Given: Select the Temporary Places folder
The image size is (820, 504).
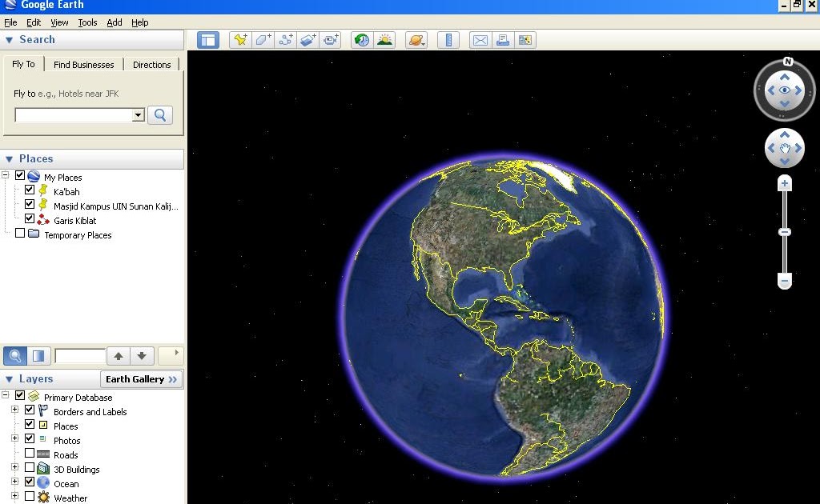Looking at the screenshot, I should (78, 235).
